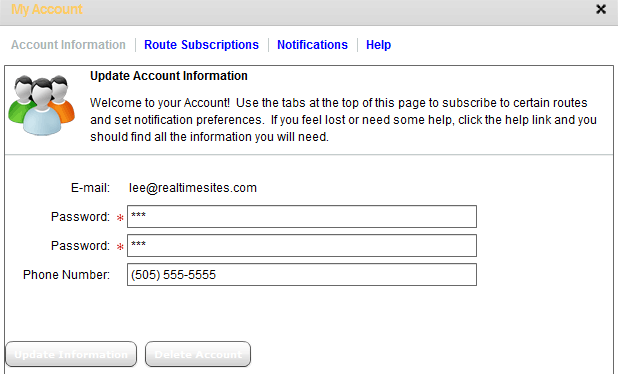Select the Account Information tab
This screenshot has width=618, height=374.
tap(68, 45)
